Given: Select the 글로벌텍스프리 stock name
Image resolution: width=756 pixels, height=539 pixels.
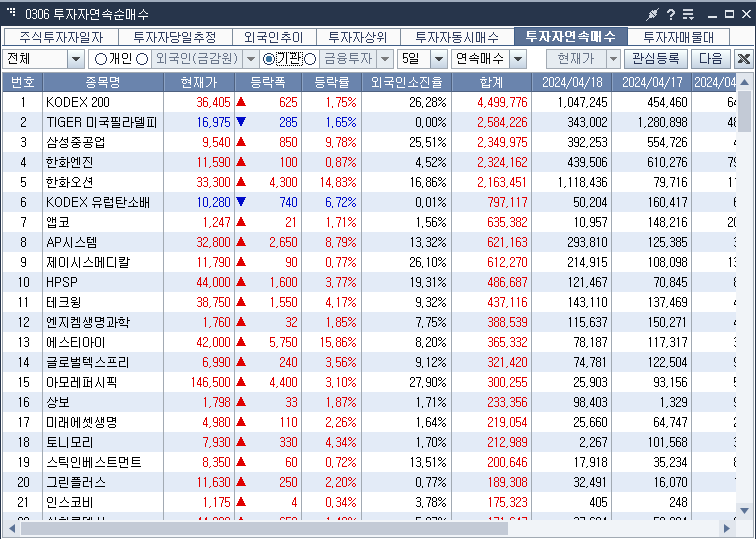Looking at the screenshot, I should coord(87,362).
